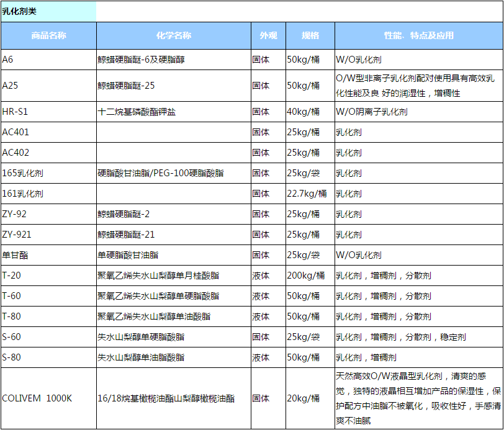Click the 200kg/桶 specification cell
Viewport: 504px width, 430px height.
pos(310,275)
